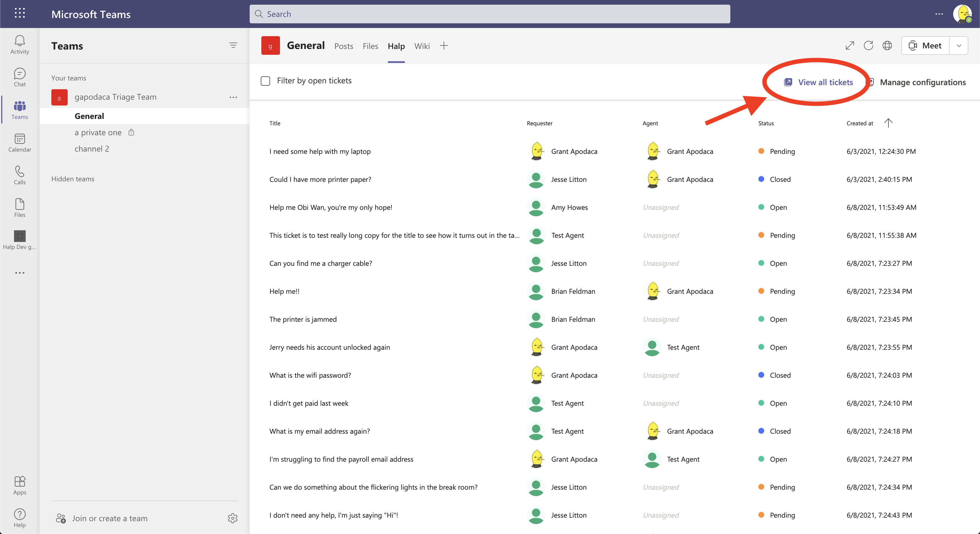980x534 pixels.
Task: Sort table by Status column header
Action: tap(766, 123)
